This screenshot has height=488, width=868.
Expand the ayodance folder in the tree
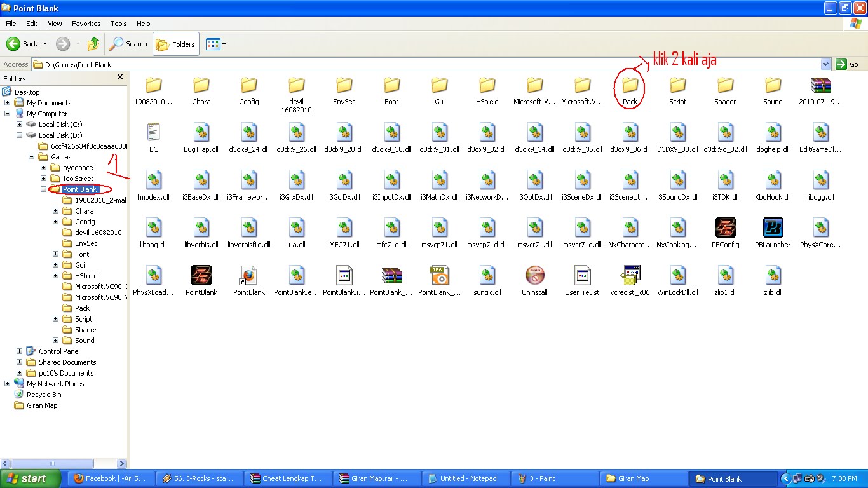[x=43, y=168]
